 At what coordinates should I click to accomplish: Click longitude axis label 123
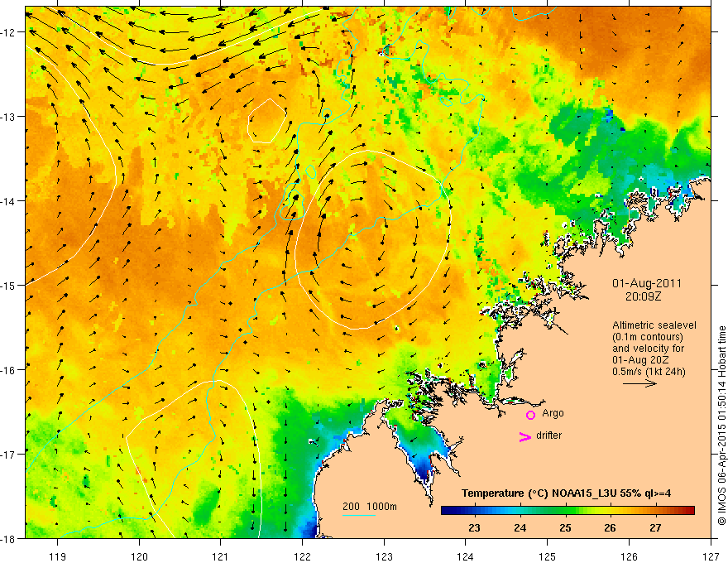tap(384, 556)
